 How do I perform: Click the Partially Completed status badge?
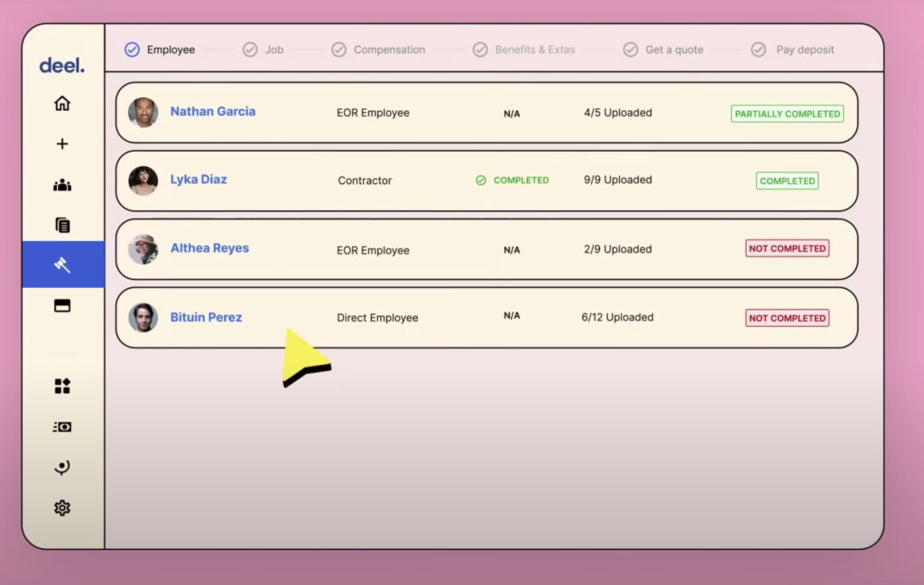(x=787, y=114)
